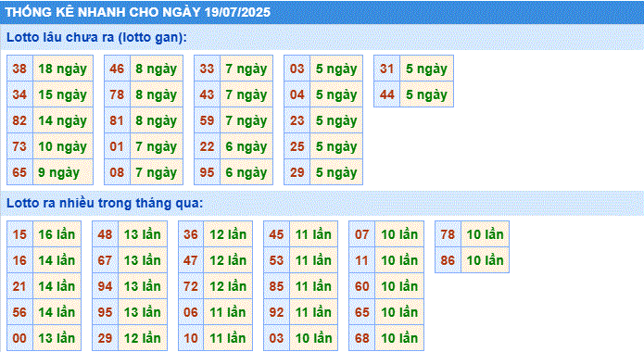Select number 34 in the lotto gan table
Image resolution: width=644 pixels, height=352 pixels.
(x=19, y=94)
